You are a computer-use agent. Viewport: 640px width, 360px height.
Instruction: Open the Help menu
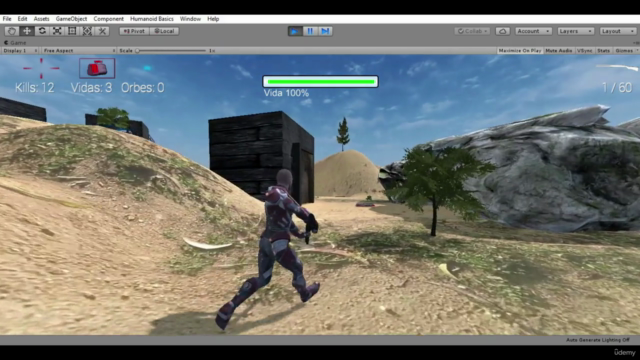coord(213,19)
